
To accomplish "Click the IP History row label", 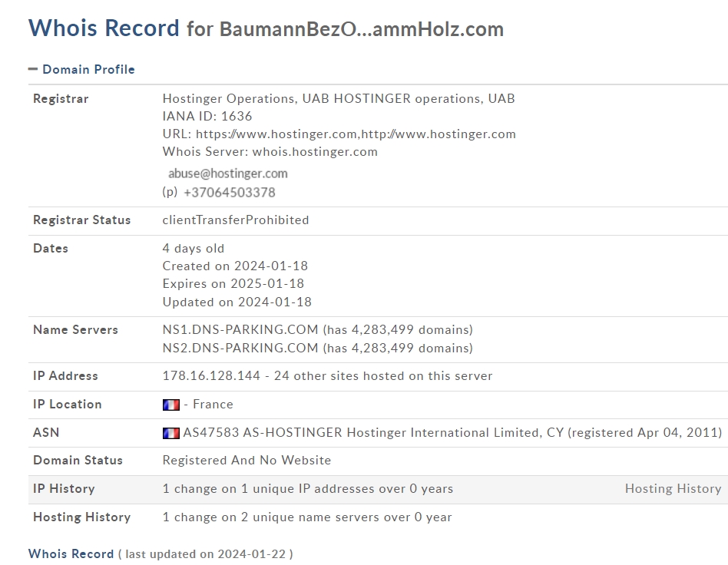I will [x=64, y=489].
